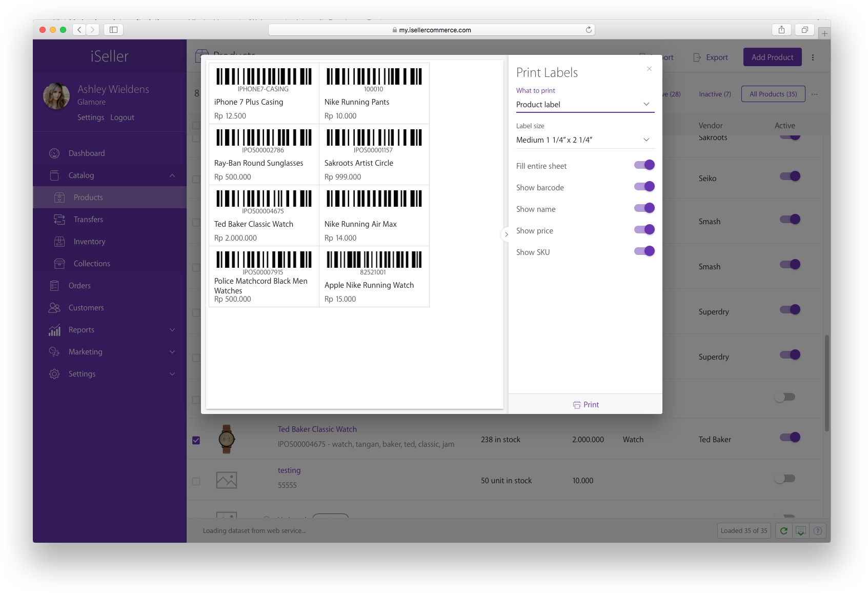Click the product list vertical scrollbar
Screen dimensions: 868x593
pyautogui.click(x=826, y=383)
